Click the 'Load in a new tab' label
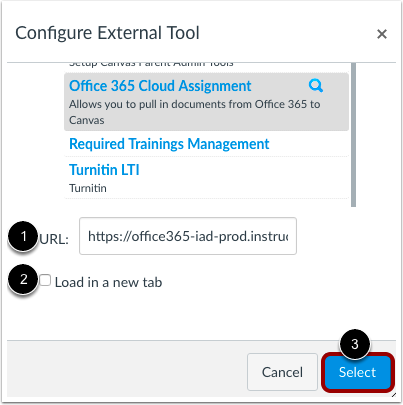This screenshot has height=405, width=403. pos(108,282)
